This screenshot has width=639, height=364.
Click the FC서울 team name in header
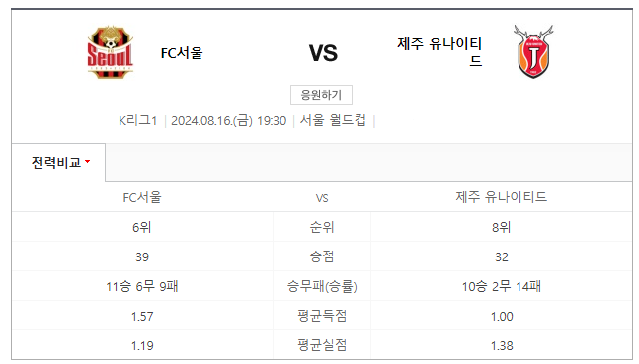coord(182,53)
